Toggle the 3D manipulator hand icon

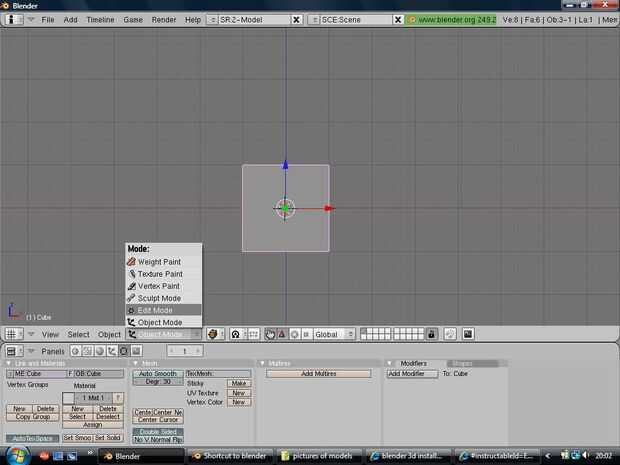tap(270, 334)
